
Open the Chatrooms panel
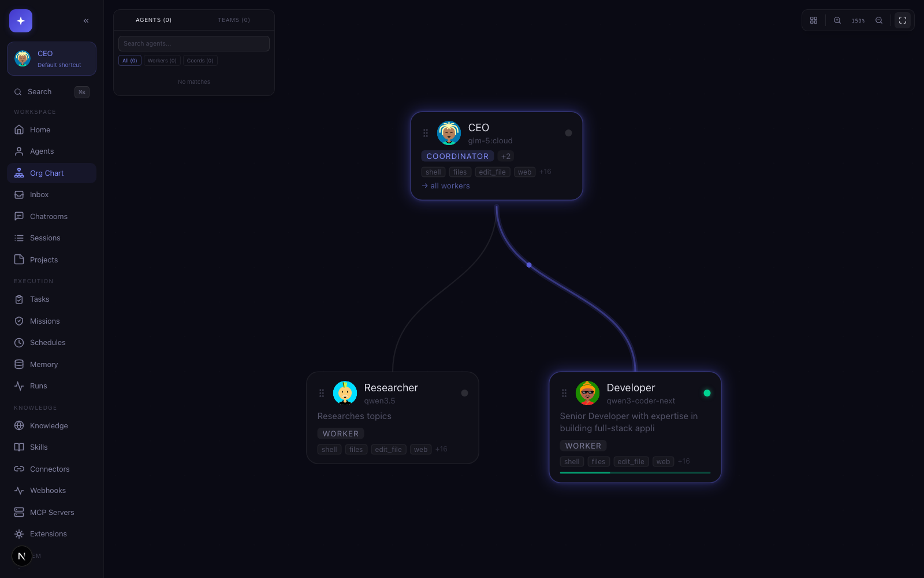[49, 216]
